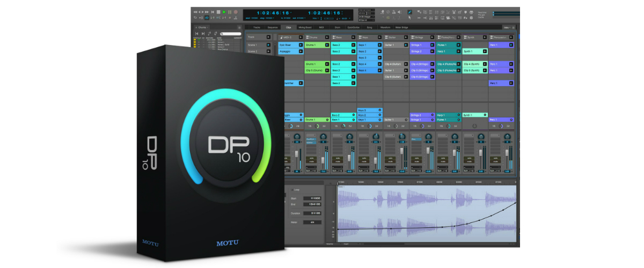The image size is (644, 268).
Task: Click the Fx button in the toolbar
Action: tap(465, 18)
